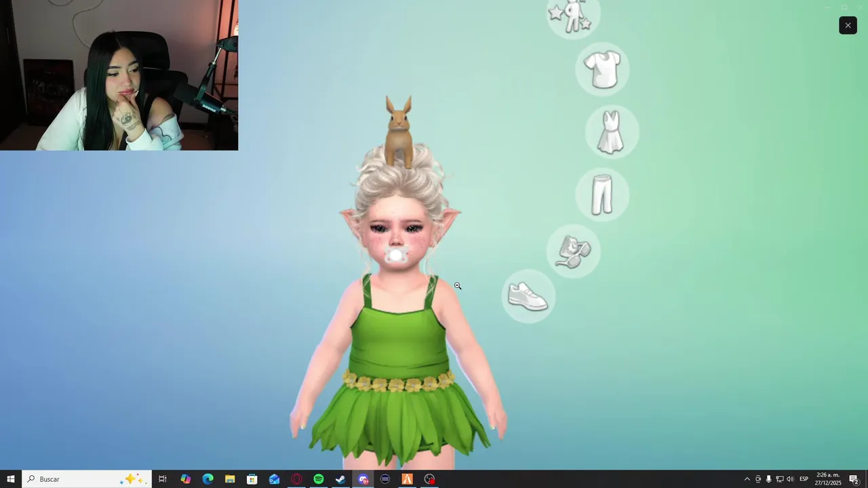Open File Explorer from the taskbar
This screenshot has height=488, width=868.
click(x=230, y=479)
